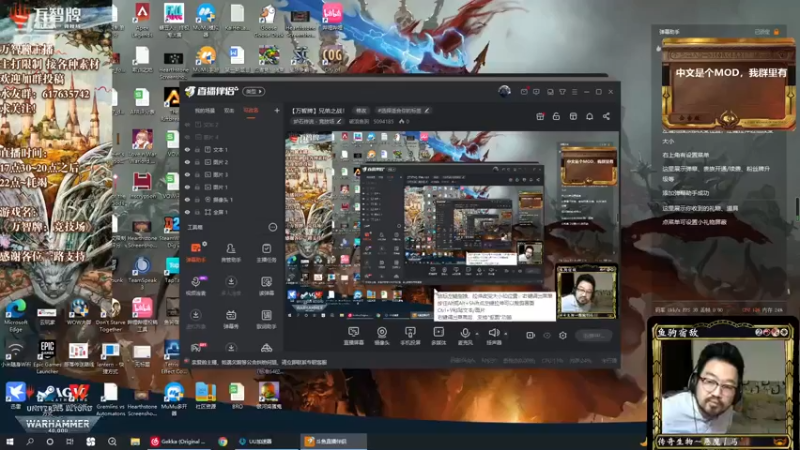This screenshot has width=800, height=450.
Task: Click the record video icon near start button
Action: coord(531,335)
